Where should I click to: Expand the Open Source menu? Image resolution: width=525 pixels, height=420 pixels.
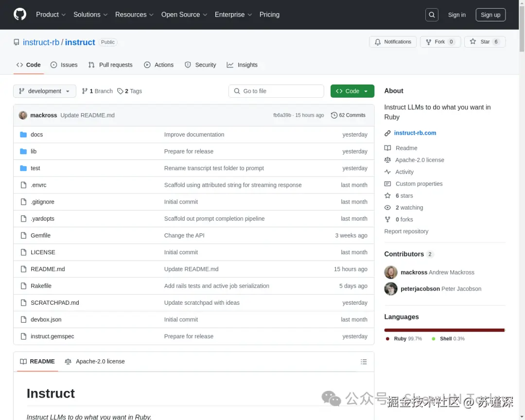[184, 15]
